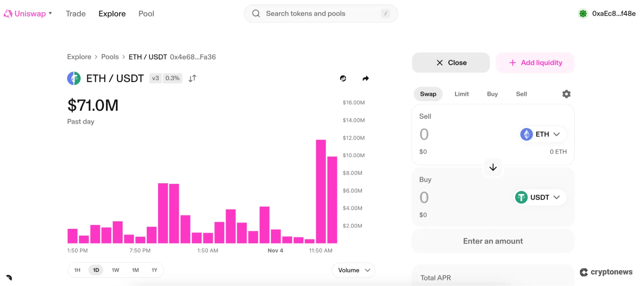Viewport: 644px width, 286px height.
Task: Click the tallest pink volume bar
Action: [x=321, y=191]
